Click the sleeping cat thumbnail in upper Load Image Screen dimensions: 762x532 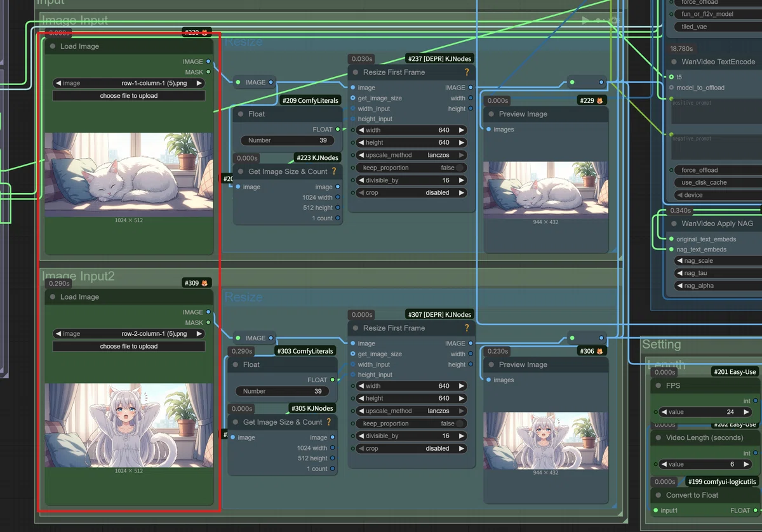(129, 175)
